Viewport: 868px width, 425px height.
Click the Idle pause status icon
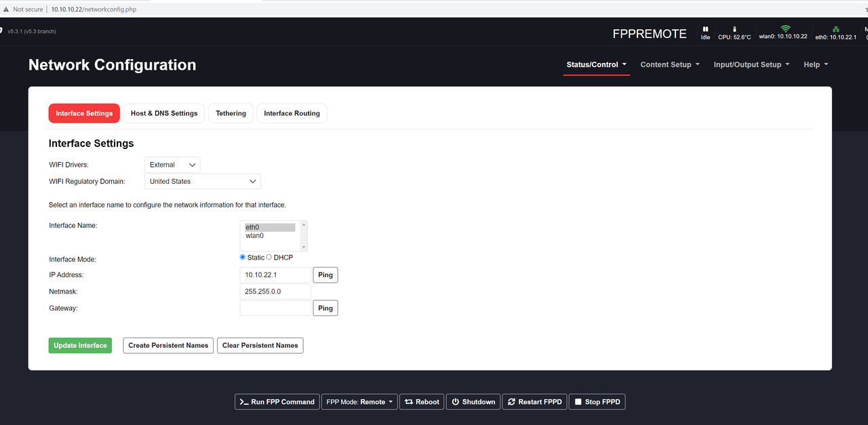pyautogui.click(x=705, y=29)
